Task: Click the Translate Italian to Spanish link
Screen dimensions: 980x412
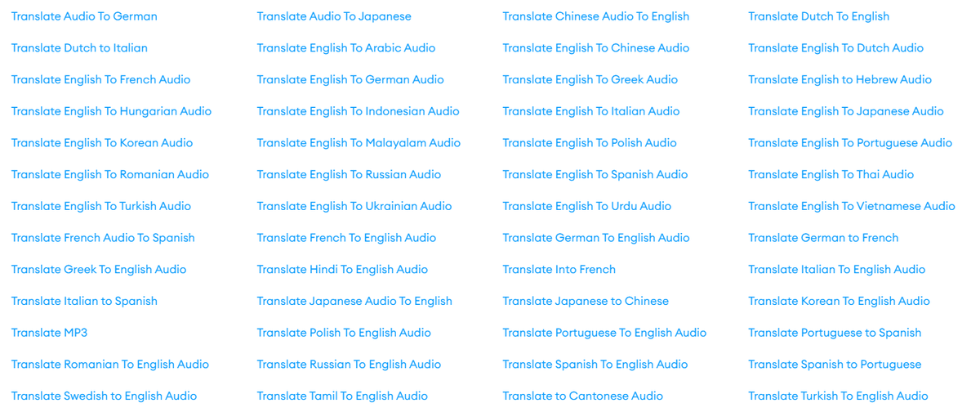Action: [84, 302]
